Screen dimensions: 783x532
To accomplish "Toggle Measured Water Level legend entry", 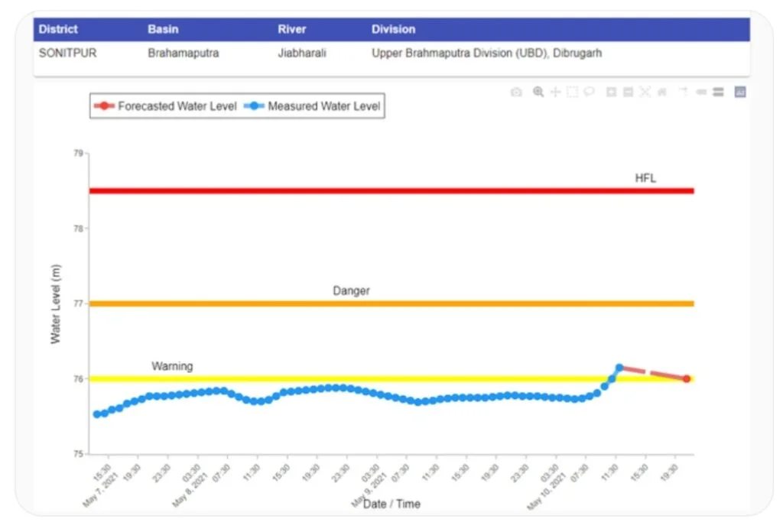I will point(312,105).
